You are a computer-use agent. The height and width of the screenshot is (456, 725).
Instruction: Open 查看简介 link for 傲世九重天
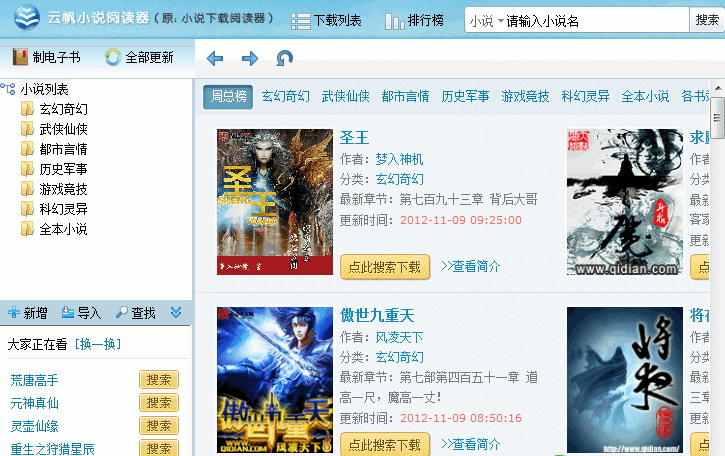[x=471, y=443]
